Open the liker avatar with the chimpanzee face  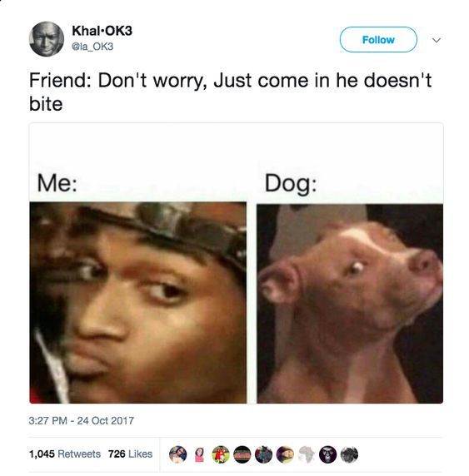tap(327, 454)
